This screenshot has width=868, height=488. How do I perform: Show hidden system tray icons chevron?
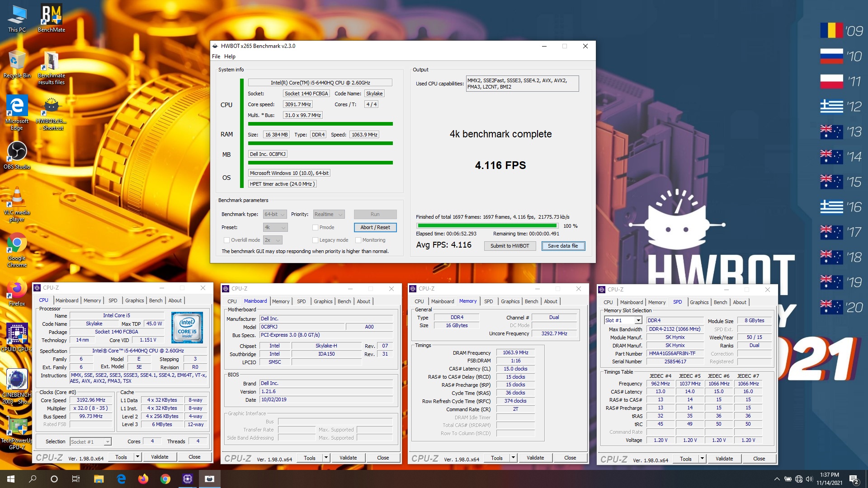tap(777, 479)
